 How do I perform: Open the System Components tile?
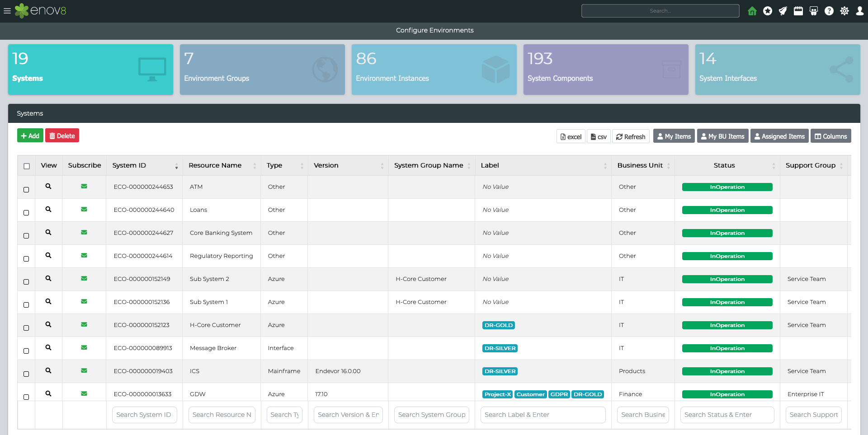point(606,69)
